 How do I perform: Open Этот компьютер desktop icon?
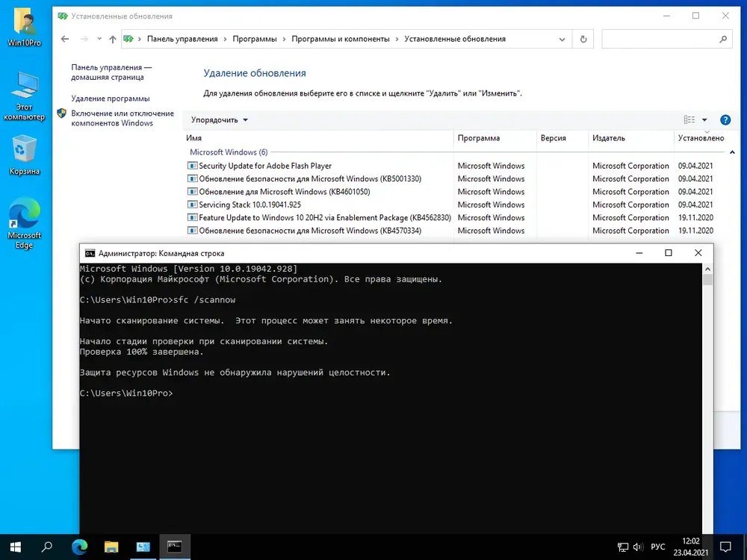(25, 96)
